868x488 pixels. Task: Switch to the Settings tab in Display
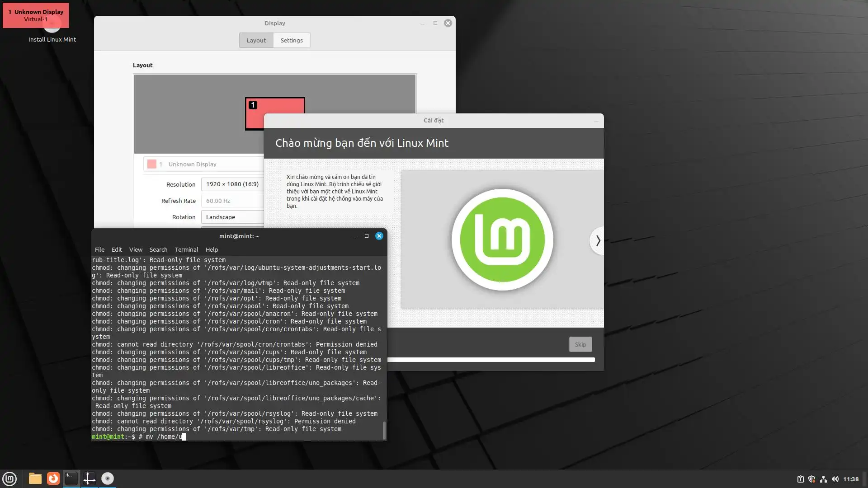pos(292,40)
